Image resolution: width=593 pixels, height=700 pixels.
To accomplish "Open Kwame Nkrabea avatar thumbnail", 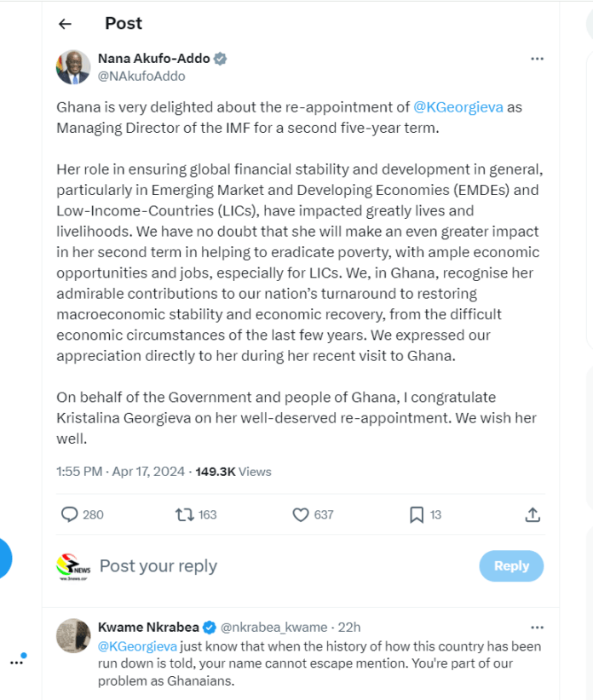I will 73,636.
